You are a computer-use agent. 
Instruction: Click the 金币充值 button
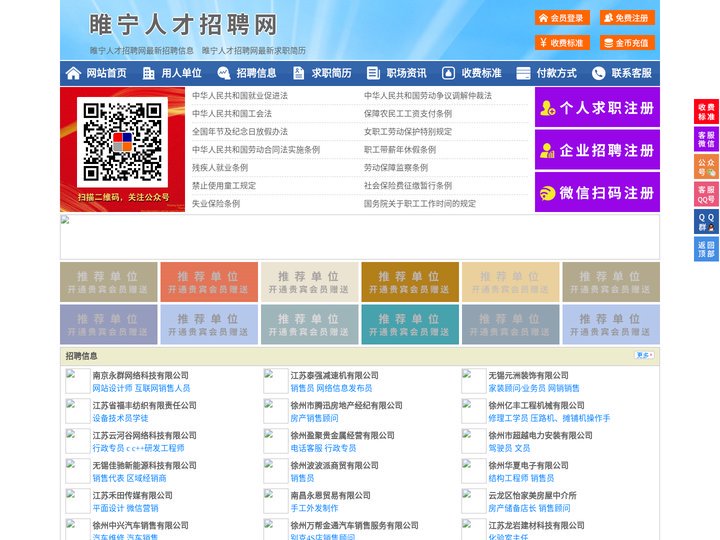tap(627, 43)
